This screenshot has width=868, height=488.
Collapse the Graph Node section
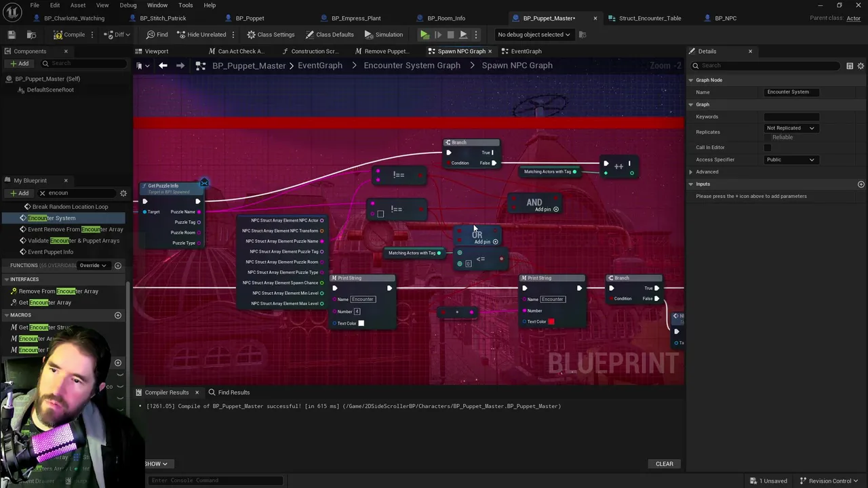click(x=691, y=80)
